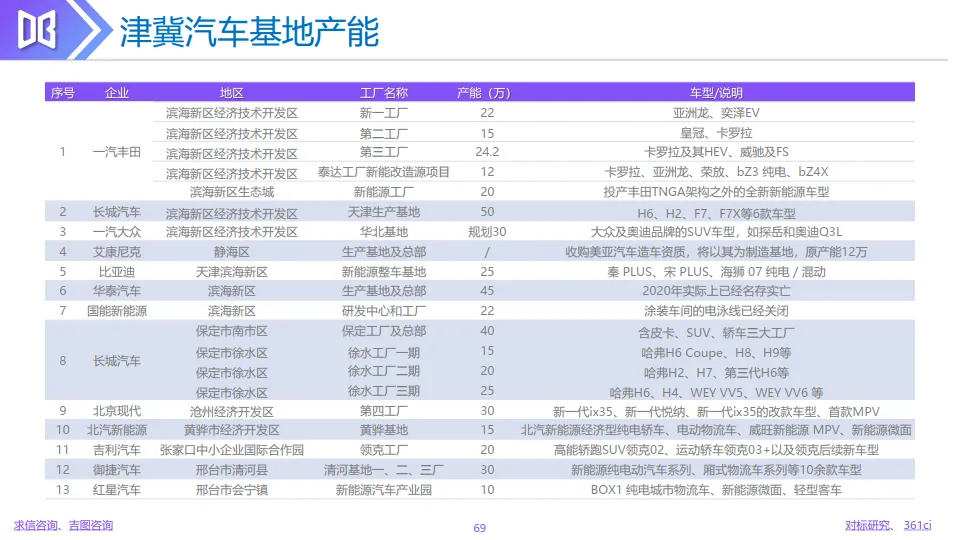This screenshot has width=960, height=540.
Task: Select the 一汽丰田 company cell
Action: click(116, 152)
